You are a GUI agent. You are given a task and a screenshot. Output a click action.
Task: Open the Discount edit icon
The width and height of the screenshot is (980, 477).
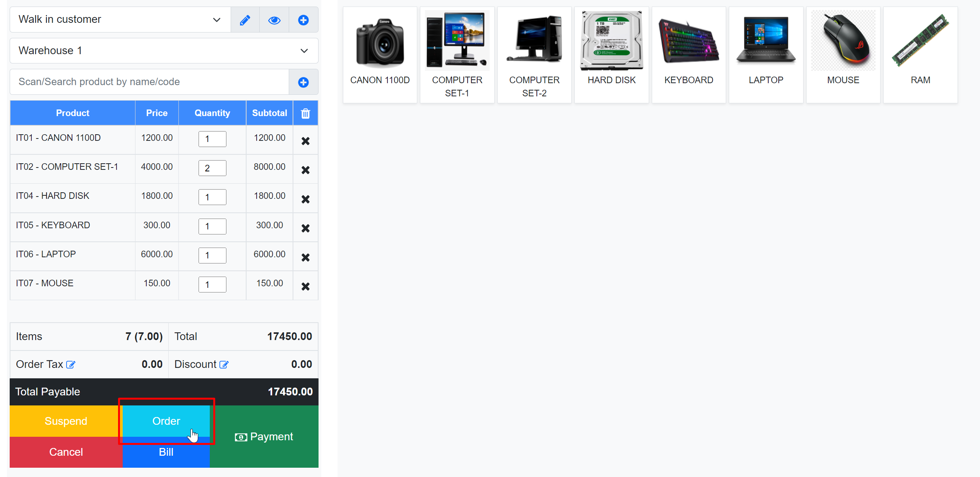[x=224, y=364]
